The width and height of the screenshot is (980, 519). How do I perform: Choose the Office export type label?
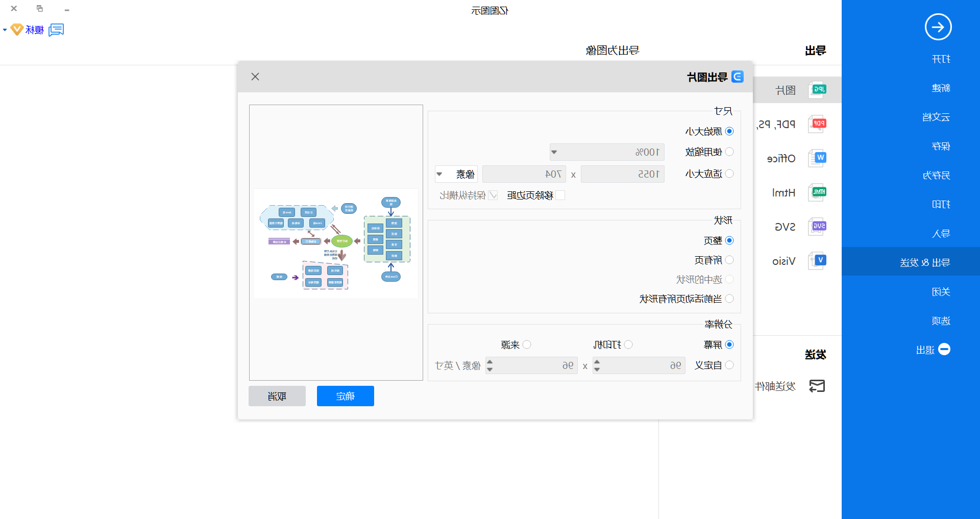point(781,159)
